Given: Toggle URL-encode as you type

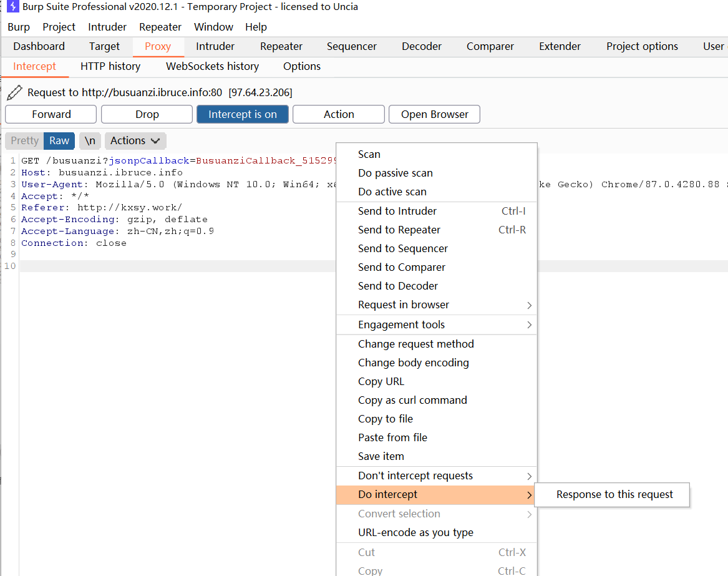Looking at the screenshot, I should tap(437, 533).
